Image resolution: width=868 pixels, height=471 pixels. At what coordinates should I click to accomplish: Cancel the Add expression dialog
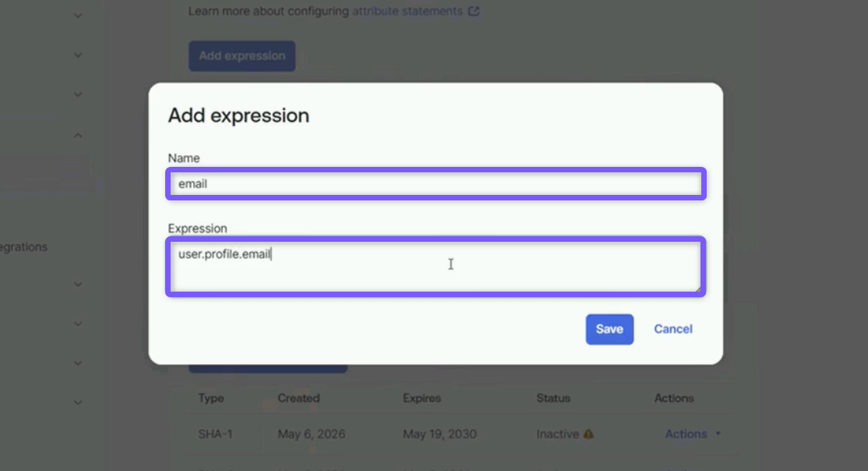tap(673, 329)
